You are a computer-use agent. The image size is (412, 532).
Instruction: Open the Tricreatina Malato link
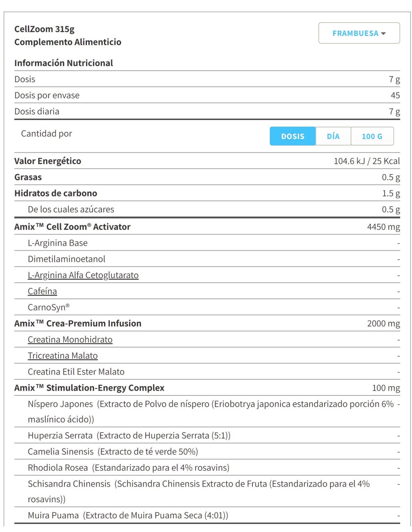[x=63, y=355]
